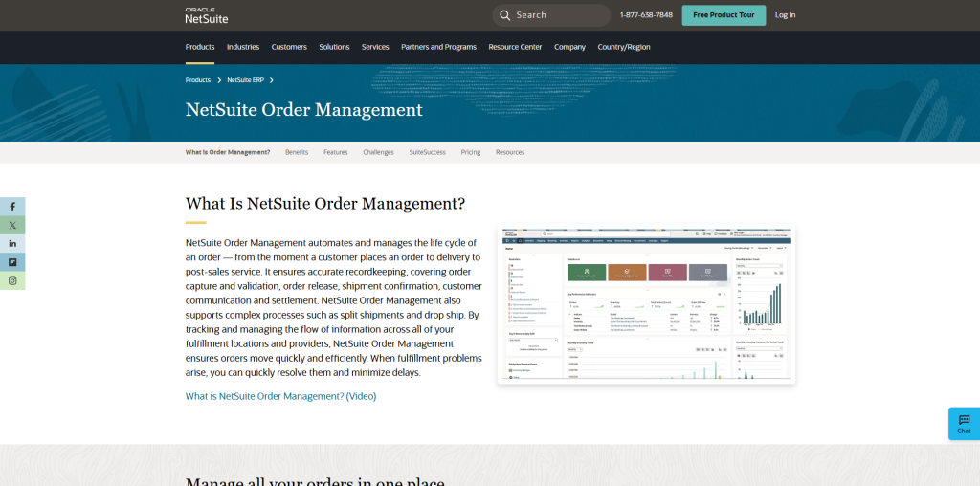Open Partners and Programs menu
The image size is (980, 486).
(438, 47)
